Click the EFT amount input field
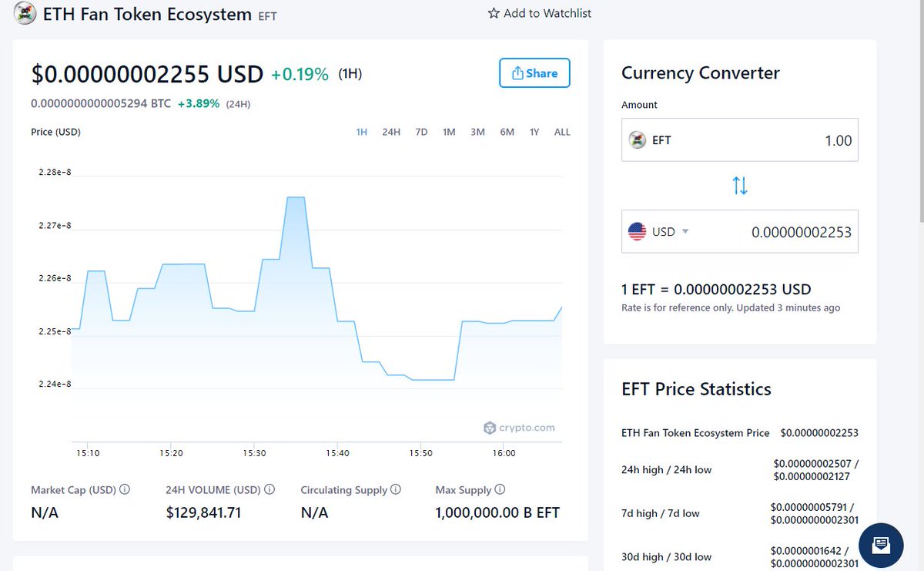924x571 pixels. [740, 140]
